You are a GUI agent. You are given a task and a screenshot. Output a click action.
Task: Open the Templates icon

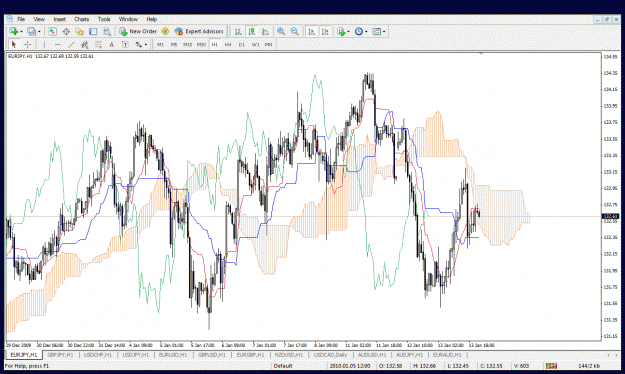(x=376, y=31)
